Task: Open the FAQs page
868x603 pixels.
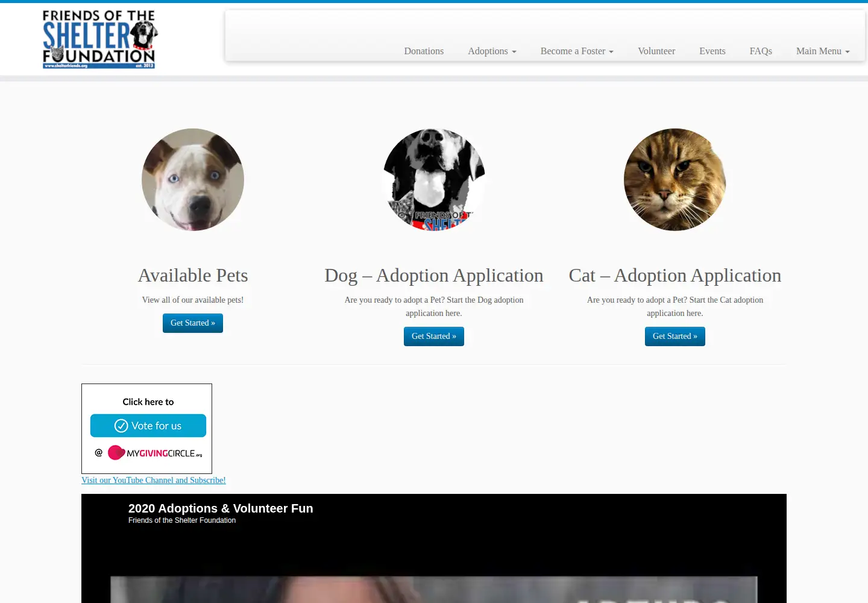Action: 761,51
